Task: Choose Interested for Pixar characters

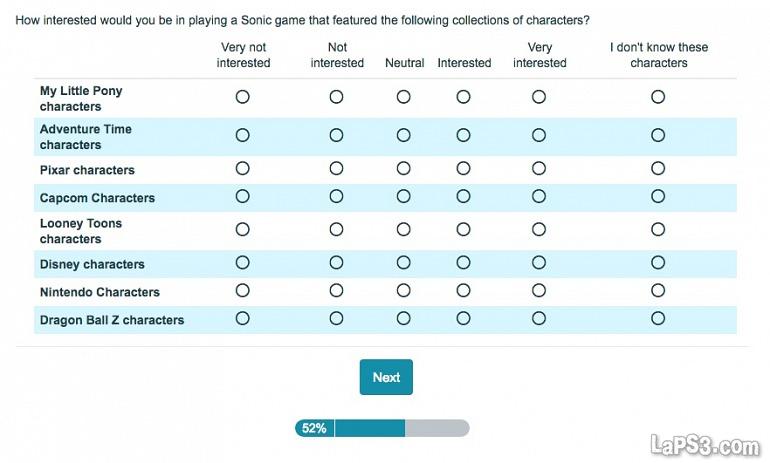Action: coord(463,169)
